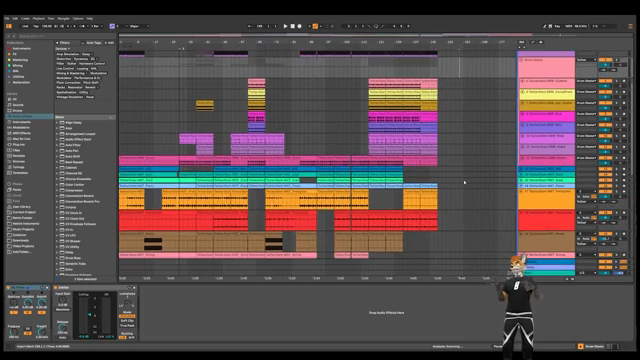This screenshot has width=640, height=360.
Task: Toggle the orange Automation Arm icon
Action: point(315,26)
